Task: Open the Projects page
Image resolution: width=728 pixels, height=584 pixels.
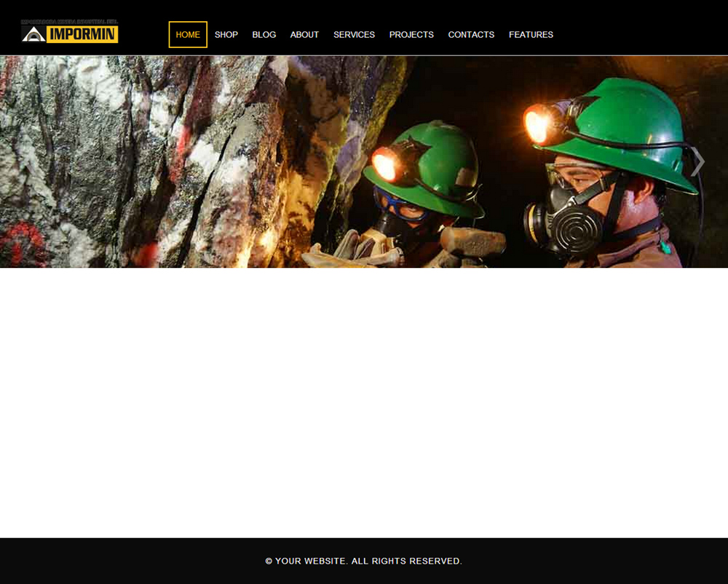Action: (x=411, y=35)
